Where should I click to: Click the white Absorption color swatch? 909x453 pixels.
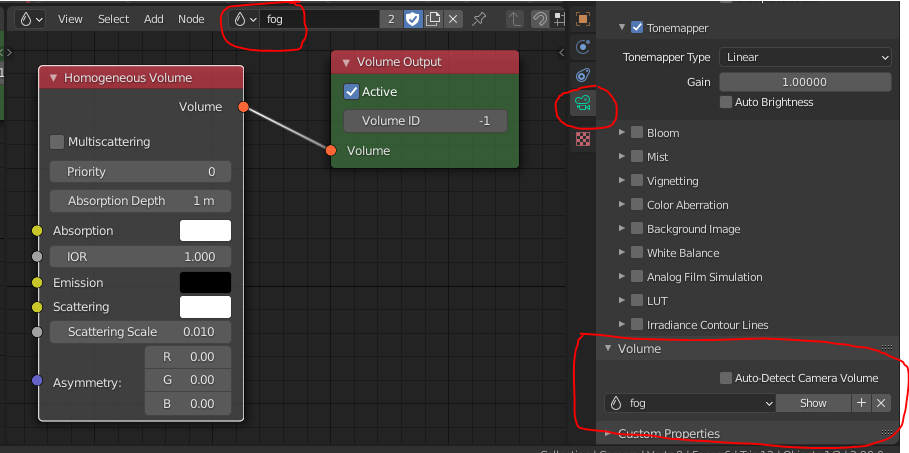205,231
